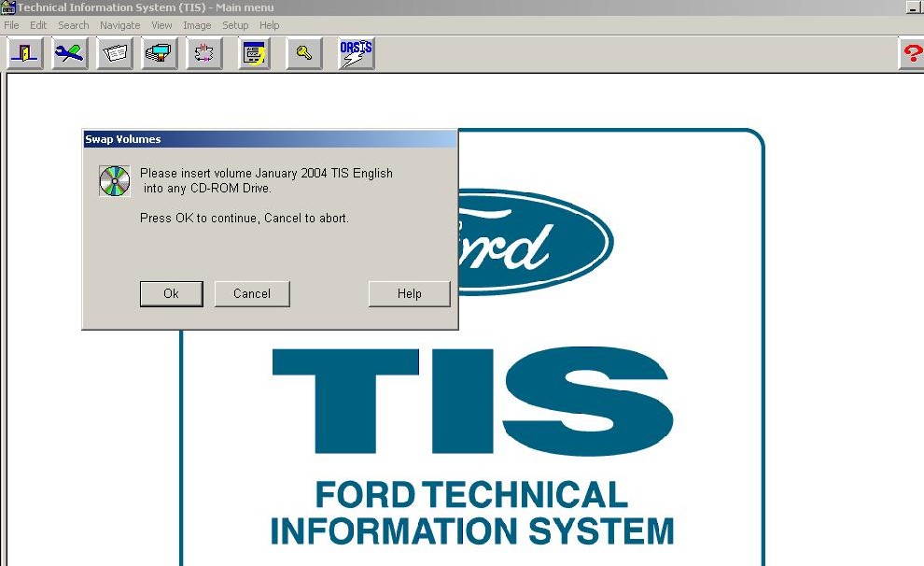Open the File menu
924x566 pixels.
tap(11, 25)
